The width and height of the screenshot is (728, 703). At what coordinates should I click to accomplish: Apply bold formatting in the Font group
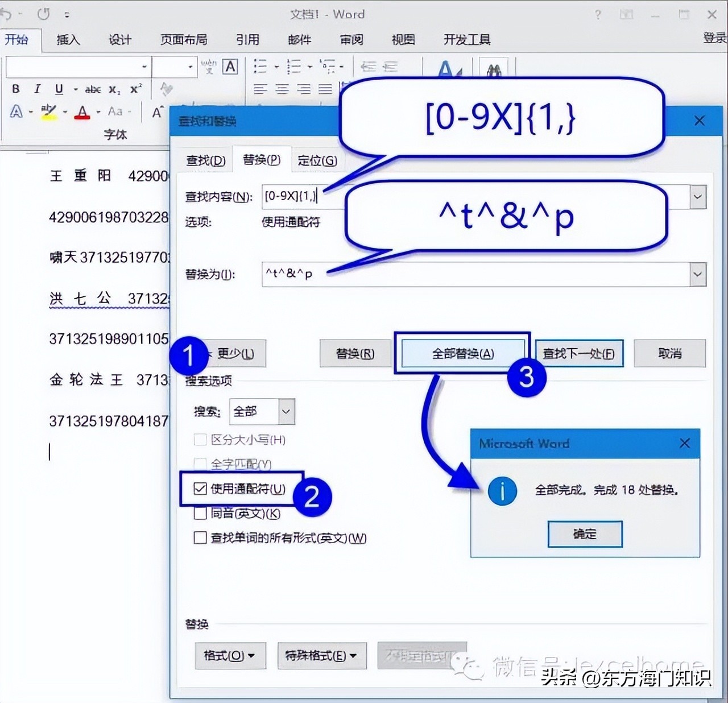16,89
